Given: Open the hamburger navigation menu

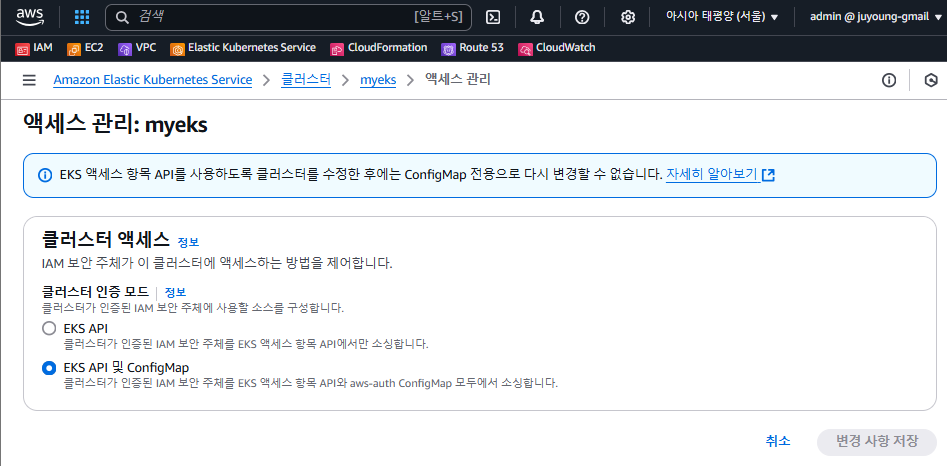Looking at the screenshot, I should click(x=29, y=80).
